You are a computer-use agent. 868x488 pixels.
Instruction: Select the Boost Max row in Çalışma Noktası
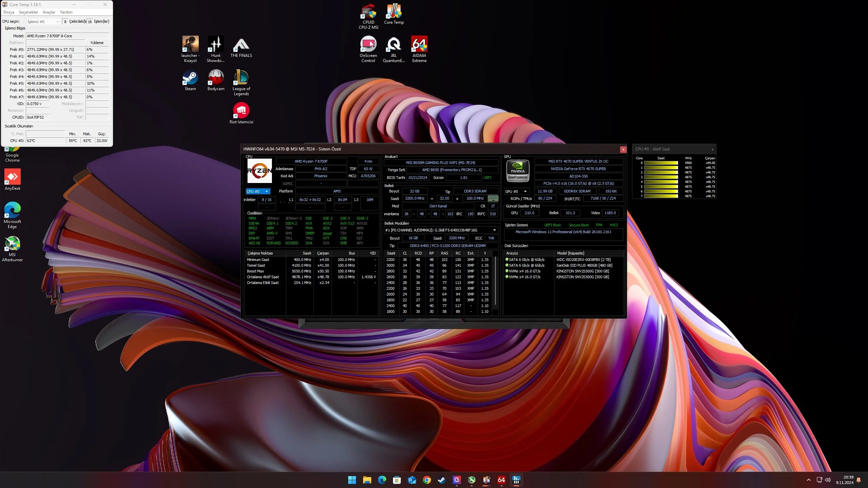(x=311, y=271)
